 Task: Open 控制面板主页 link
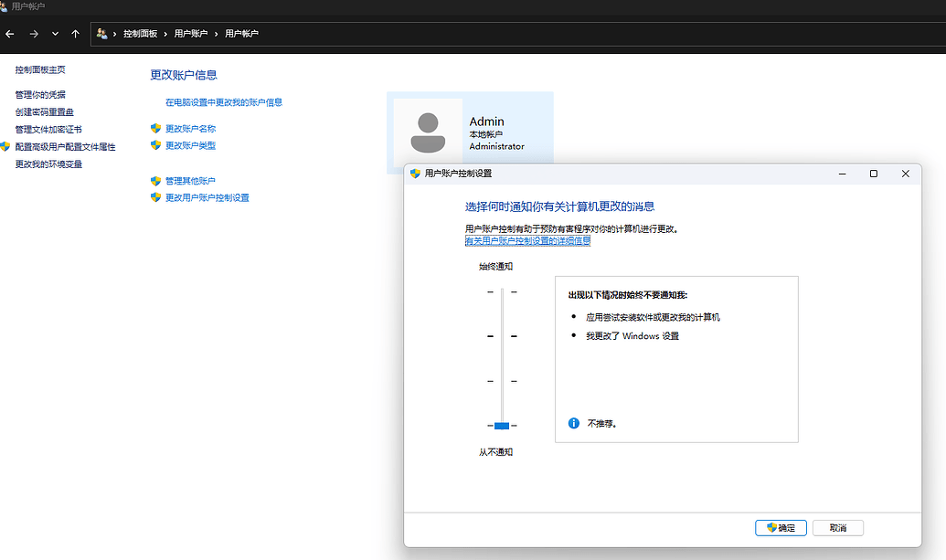[40, 70]
